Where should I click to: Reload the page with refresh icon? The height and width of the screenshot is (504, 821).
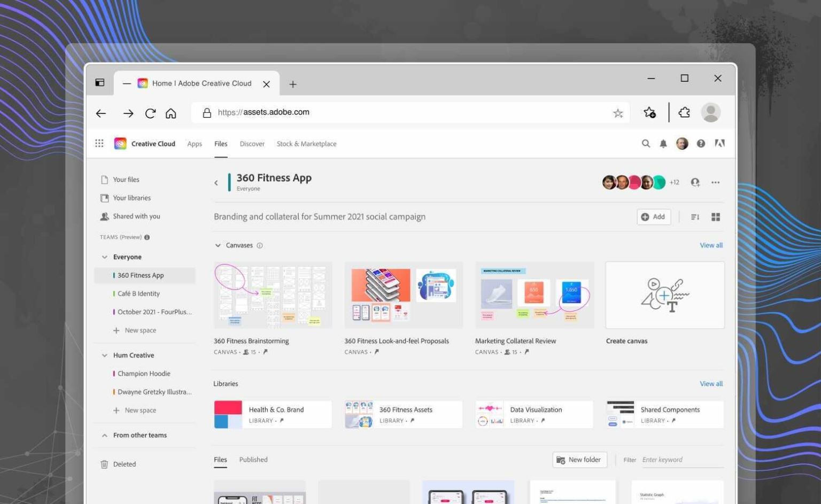tap(150, 113)
